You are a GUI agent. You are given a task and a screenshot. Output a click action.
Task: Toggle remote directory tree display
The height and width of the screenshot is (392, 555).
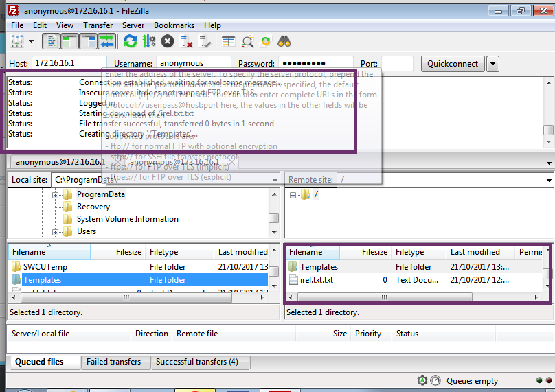coord(88,41)
